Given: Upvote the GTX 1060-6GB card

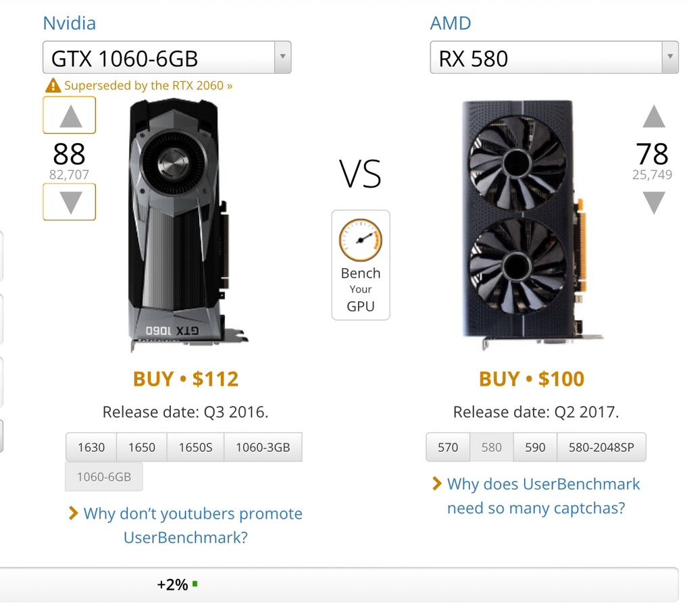Looking at the screenshot, I should pyautogui.click(x=70, y=115).
